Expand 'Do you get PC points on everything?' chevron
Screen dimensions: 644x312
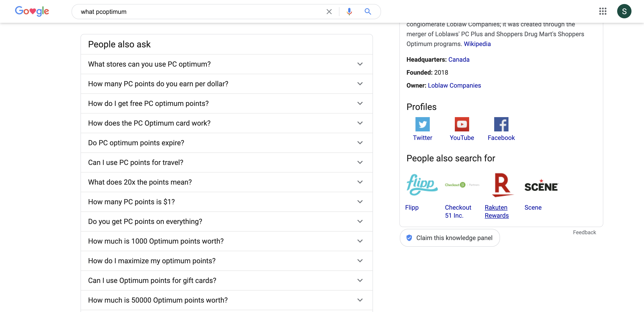pos(360,221)
